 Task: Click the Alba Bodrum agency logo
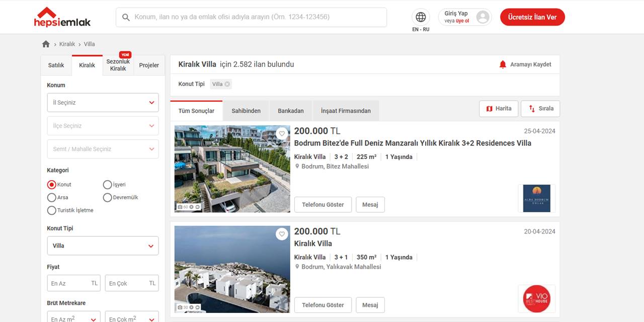click(536, 198)
